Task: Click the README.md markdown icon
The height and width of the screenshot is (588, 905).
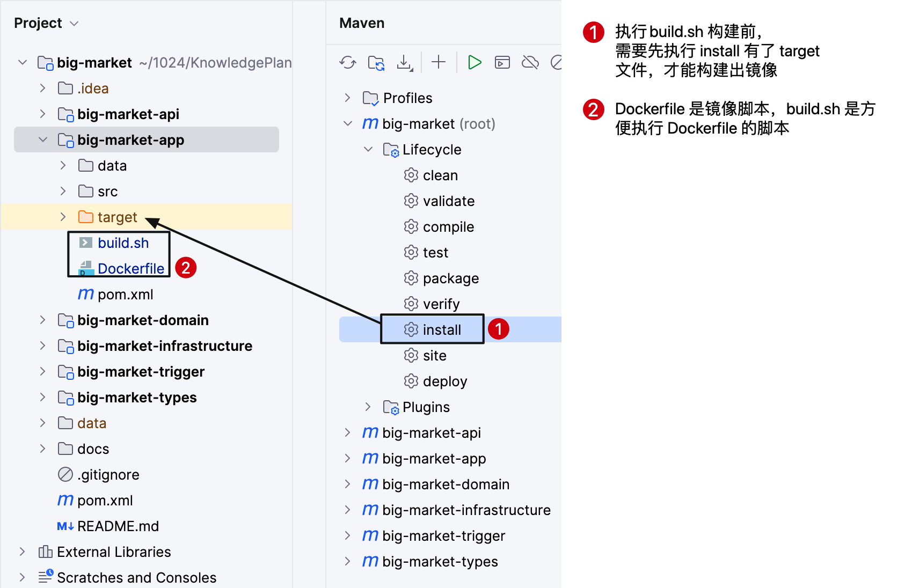Action: [65, 526]
